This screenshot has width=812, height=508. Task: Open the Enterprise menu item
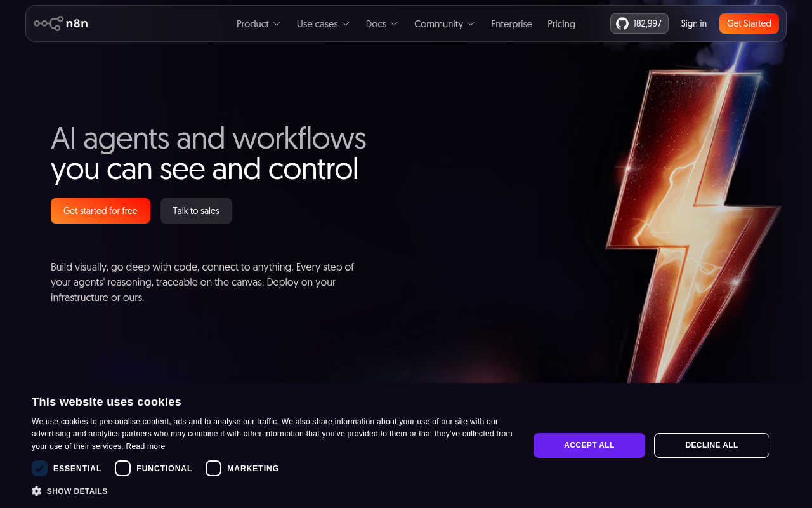point(511,23)
